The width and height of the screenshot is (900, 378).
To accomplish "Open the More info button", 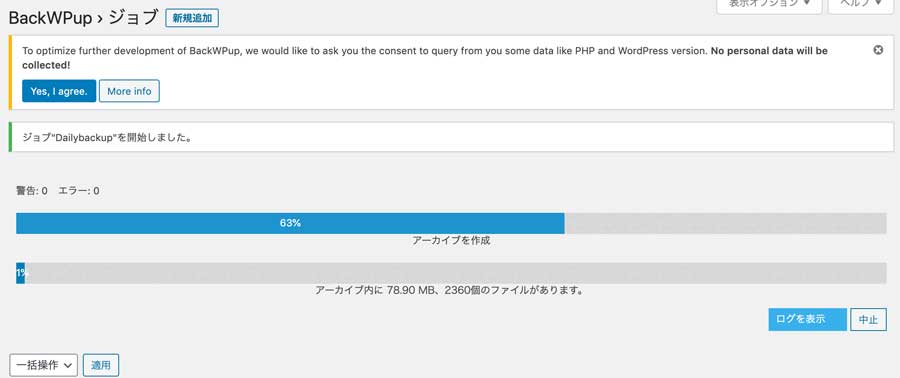I will pyautogui.click(x=129, y=91).
